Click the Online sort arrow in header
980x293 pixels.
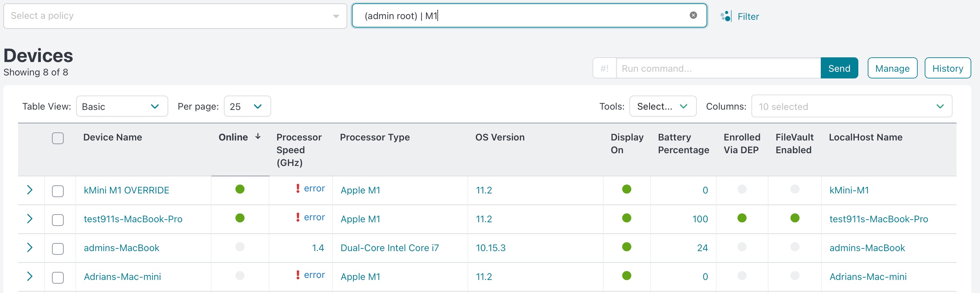pos(258,136)
